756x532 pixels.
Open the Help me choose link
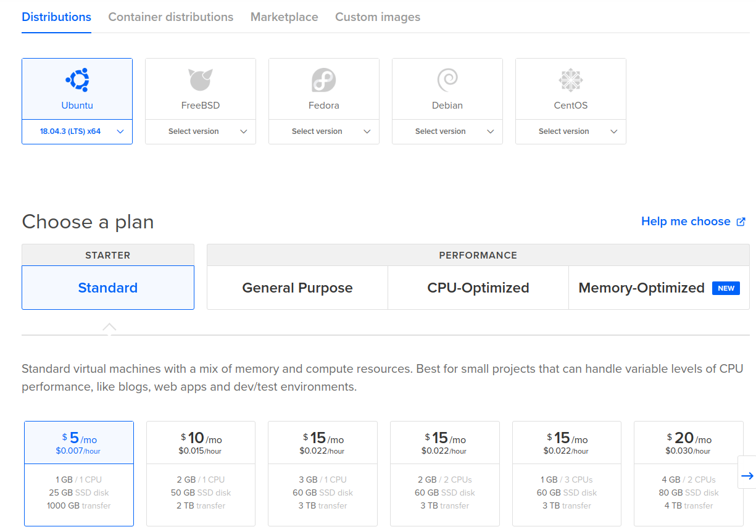pos(686,222)
